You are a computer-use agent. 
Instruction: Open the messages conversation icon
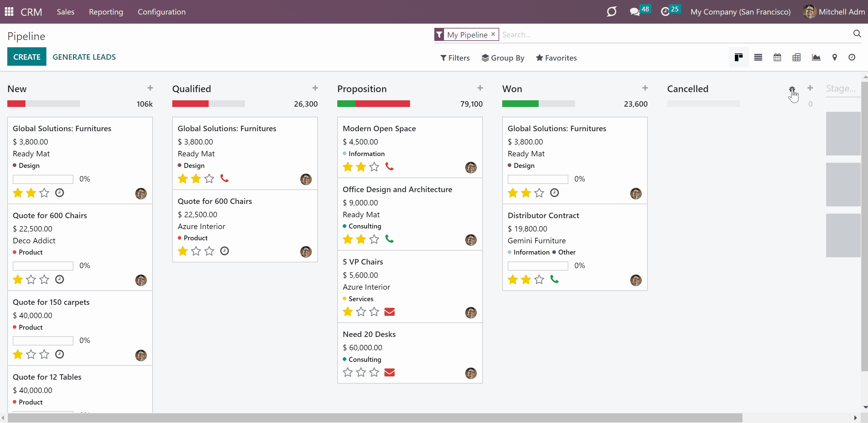(x=634, y=12)
